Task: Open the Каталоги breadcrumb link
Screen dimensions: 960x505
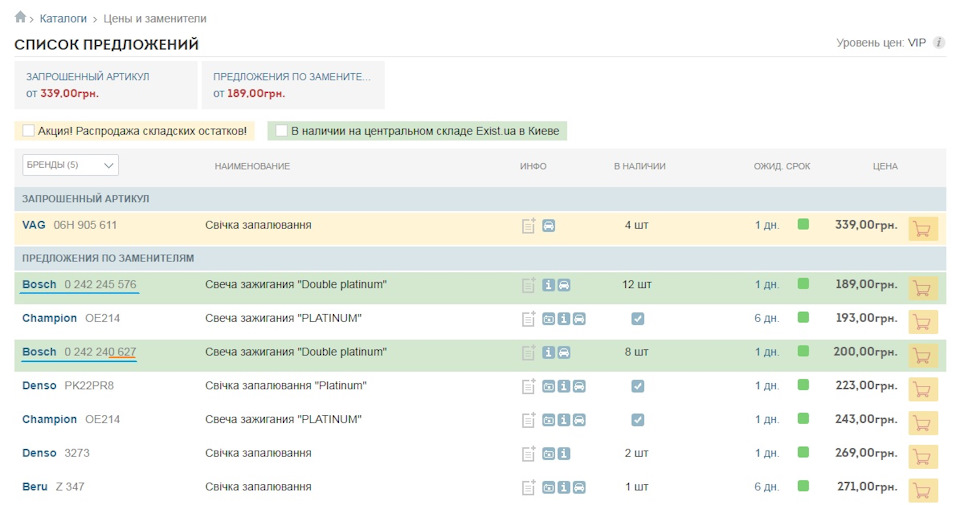Action: (x=63, y=19)
